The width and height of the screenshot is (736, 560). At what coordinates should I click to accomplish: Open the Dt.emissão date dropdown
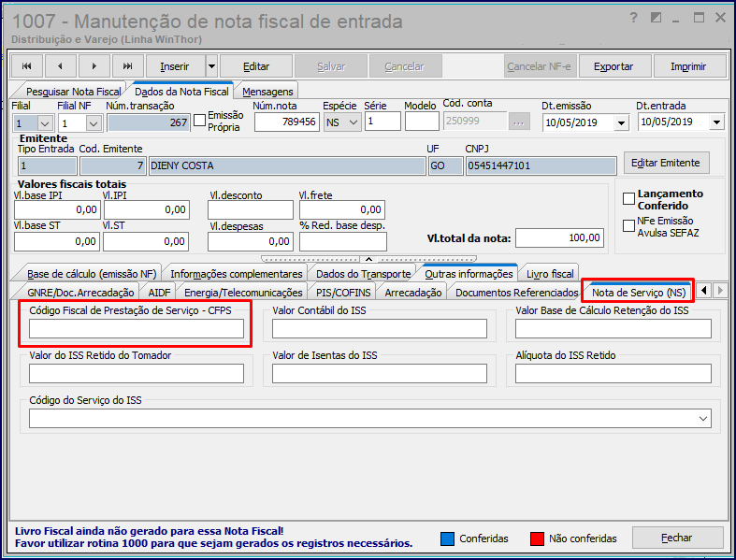coord(621,122)
